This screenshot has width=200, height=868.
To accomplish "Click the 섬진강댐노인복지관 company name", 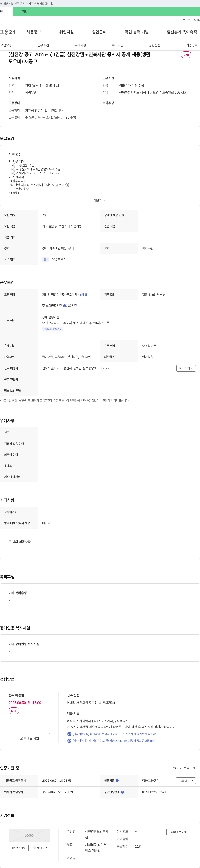I will click(97, 834).
